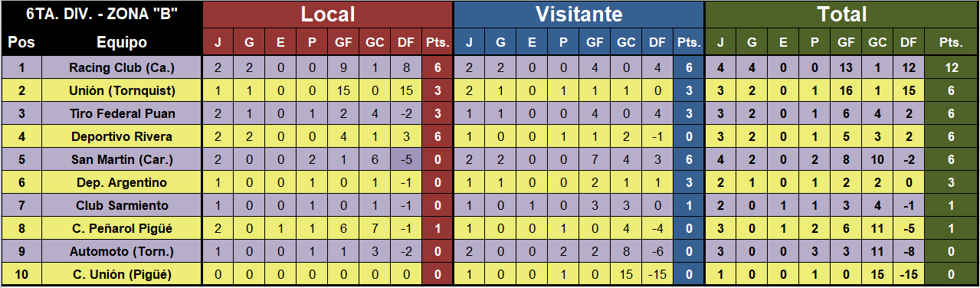Click Total Pts. column header
Screen dimensions: 980x288
(x=951, y=43)
